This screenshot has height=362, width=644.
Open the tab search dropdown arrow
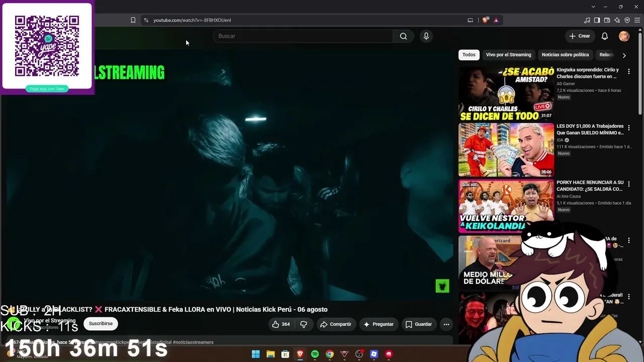(593, 7)
